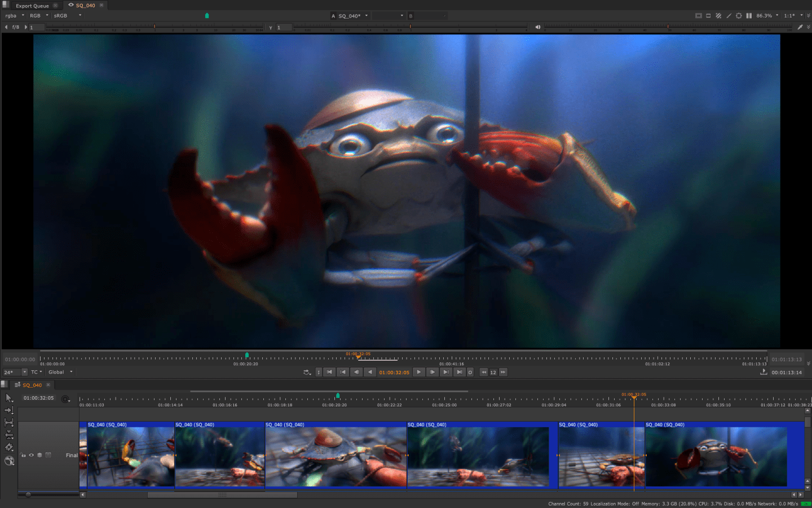Click the speaker volume icon
This screenshot has width=812, height=508.
[x=537, y=27]
